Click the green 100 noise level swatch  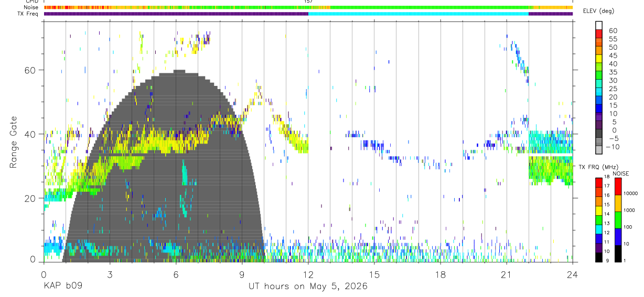(617, 219)
